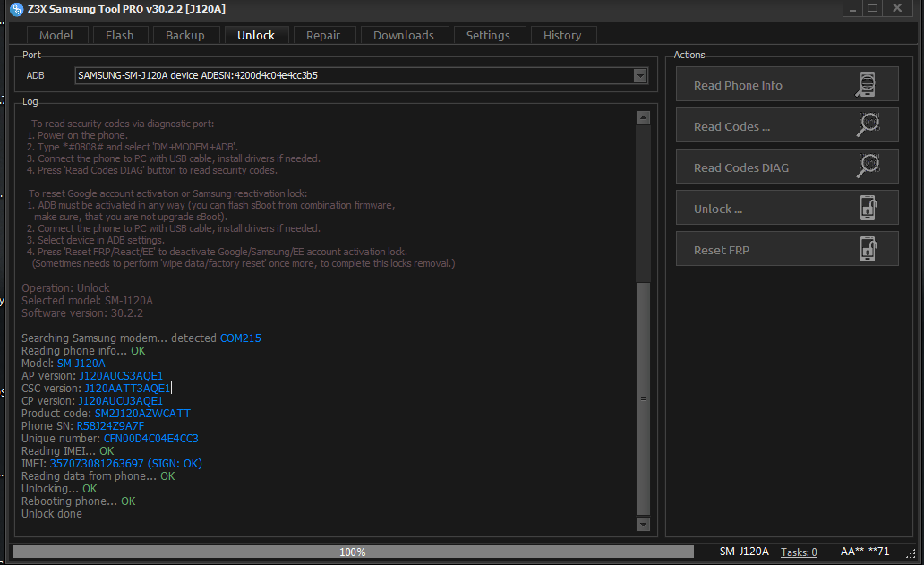Open the Tasks: 0 link
924x565 pixels.
[x=799, y=552]
